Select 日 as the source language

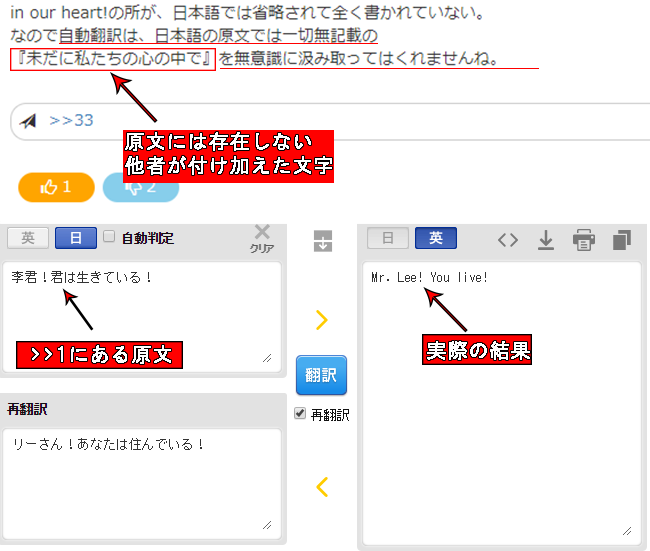point(76,238)
